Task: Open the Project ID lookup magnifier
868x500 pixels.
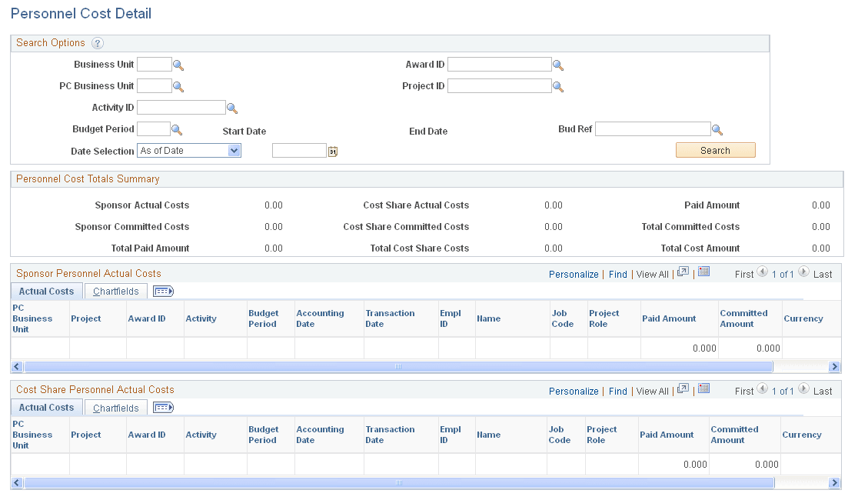Action: 558,85
